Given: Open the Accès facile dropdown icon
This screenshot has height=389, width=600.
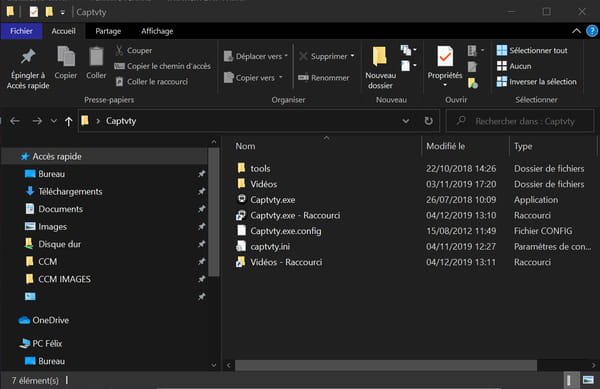Looking at the screenshot, I should [408, 66].
